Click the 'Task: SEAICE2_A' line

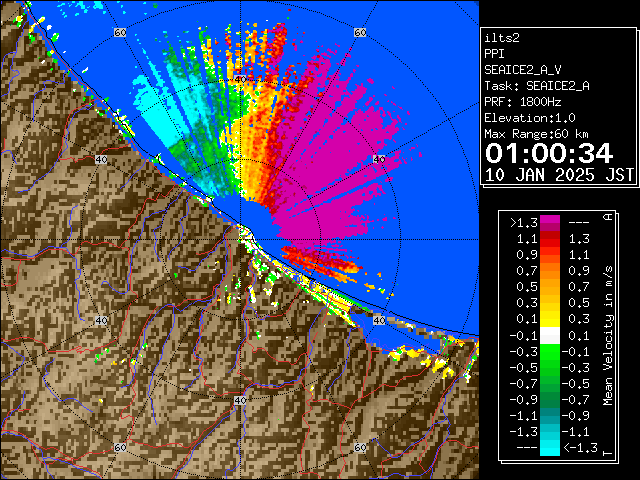coord(537,86)
